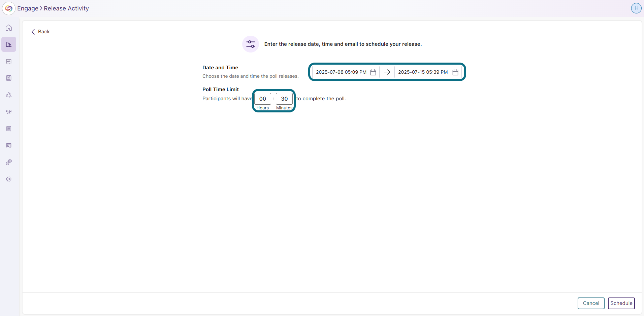This screenshot has width=644, height=316.
Task: Open the presentation board sidebar icon
Action: coord(9,145)
